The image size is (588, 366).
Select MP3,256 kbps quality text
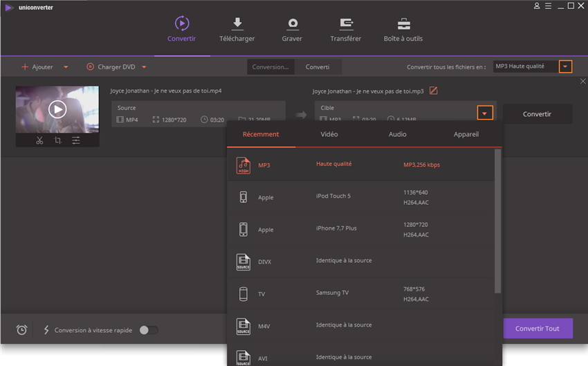click(x=421, y=165)
